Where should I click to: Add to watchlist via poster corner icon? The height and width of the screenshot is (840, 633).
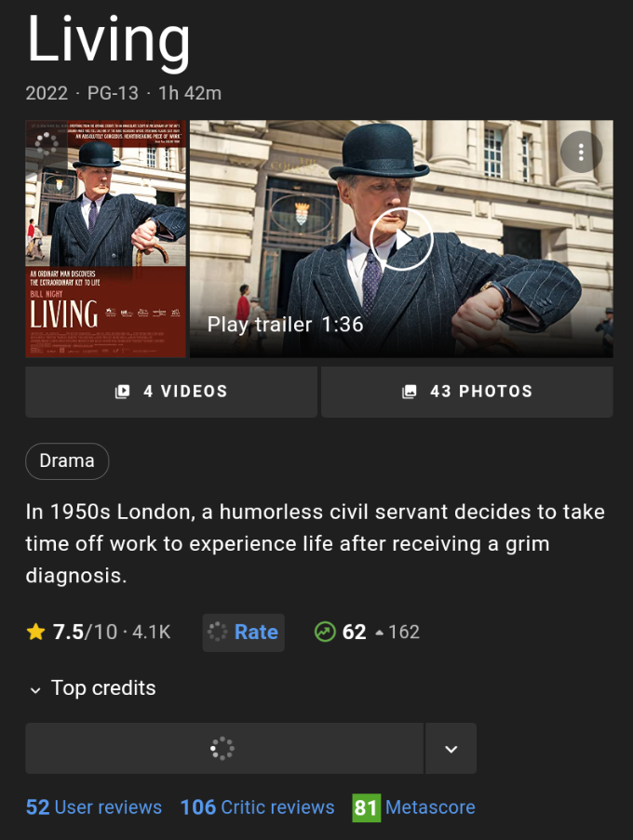47,143
